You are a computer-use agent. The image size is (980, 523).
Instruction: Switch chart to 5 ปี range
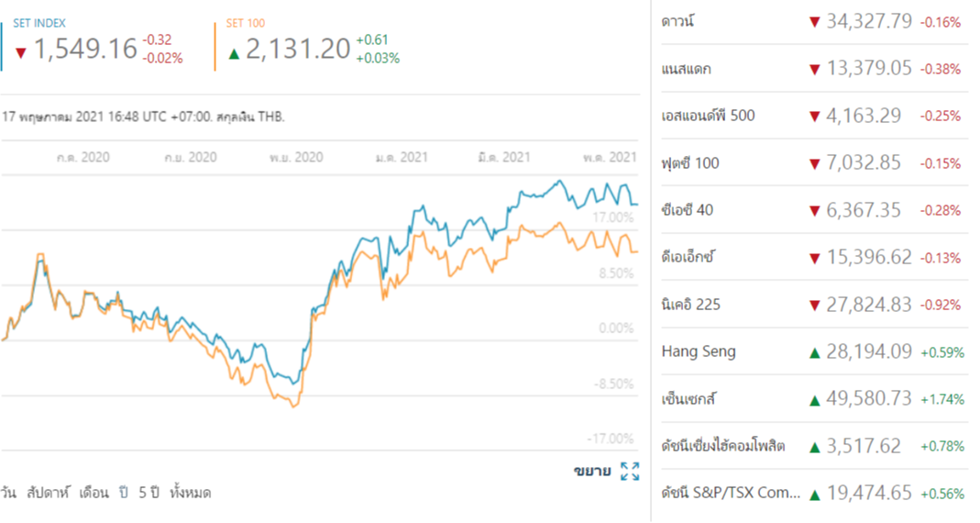tap(149, 493)
